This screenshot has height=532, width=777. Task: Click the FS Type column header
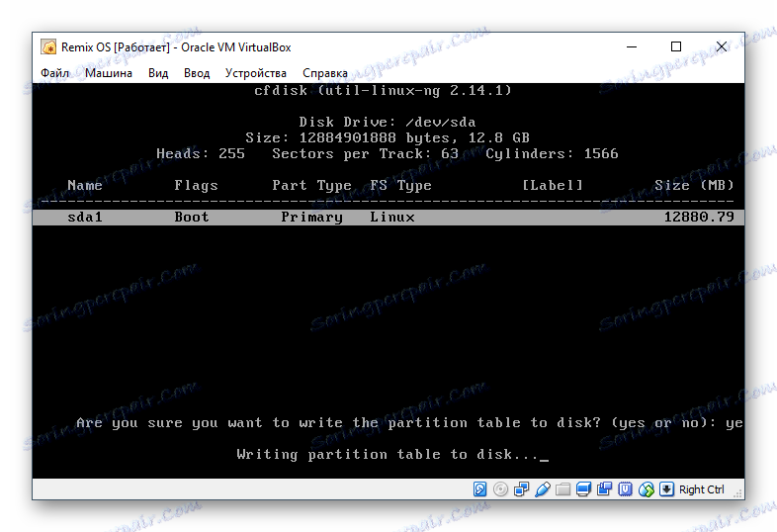coord(401,186)
